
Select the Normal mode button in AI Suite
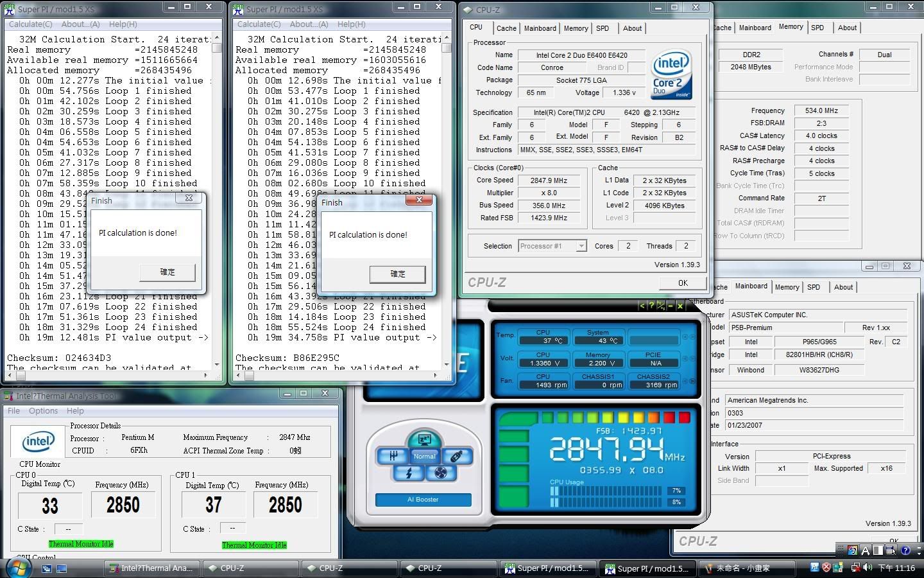424,457
